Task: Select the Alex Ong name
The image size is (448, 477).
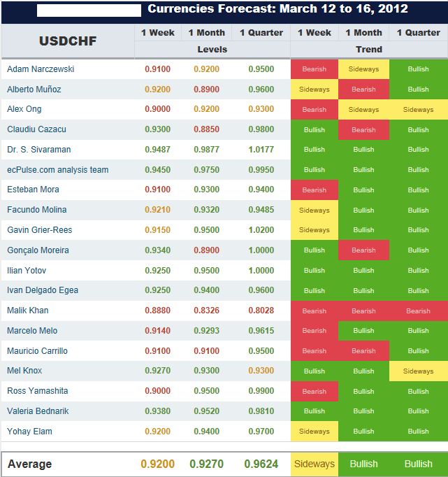Action: click(24, 109)
